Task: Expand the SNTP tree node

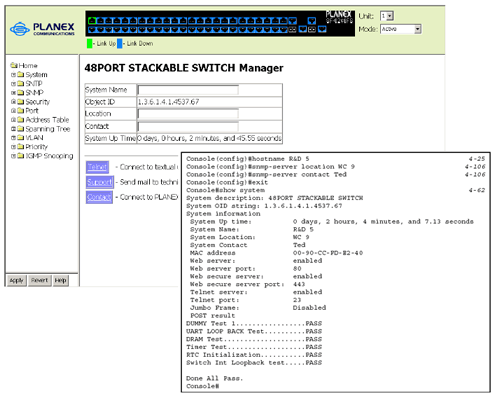Action: (x=13, y=84)
